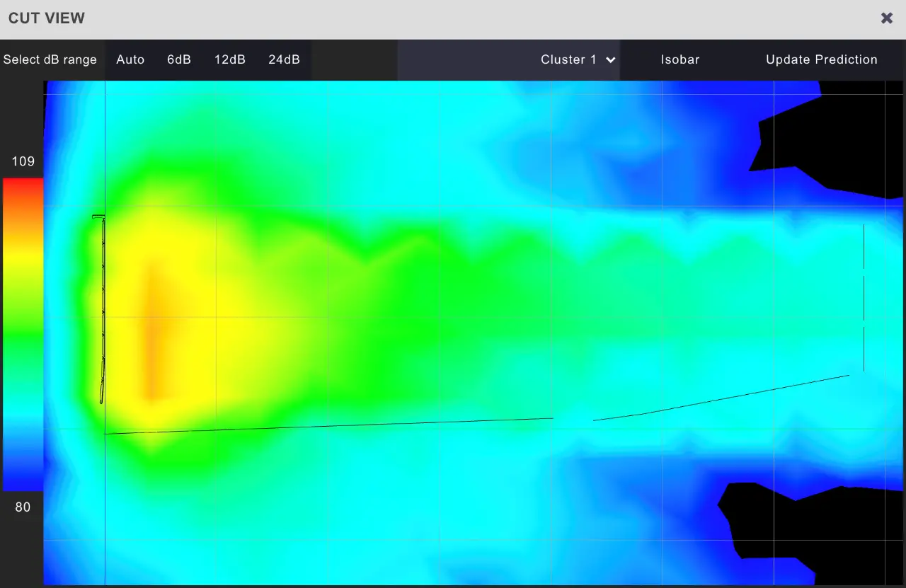
Task: Close the Cut View window
Action: (x=886, y=18)
